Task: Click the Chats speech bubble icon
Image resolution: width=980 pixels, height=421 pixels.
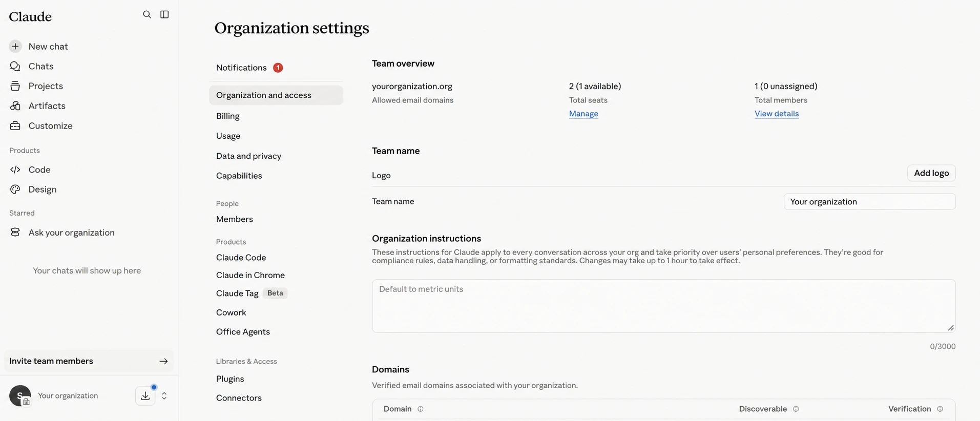Action: pyautogui.click(x=15, y=66)
